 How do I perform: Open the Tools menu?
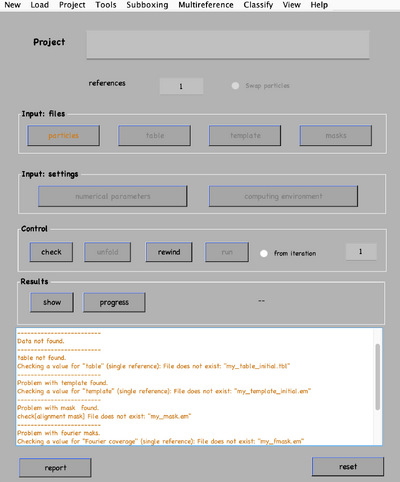click(106, 5)
